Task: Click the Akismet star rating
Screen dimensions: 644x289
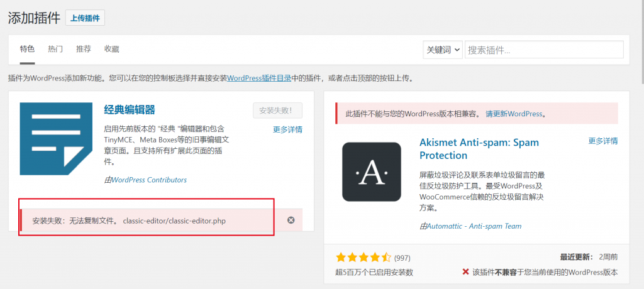Action: point(364,258)
